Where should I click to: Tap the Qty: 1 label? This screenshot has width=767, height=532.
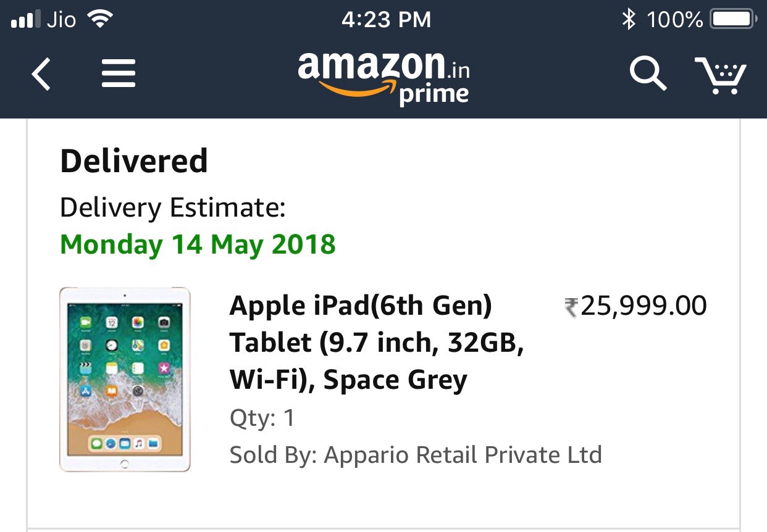[x=262, y=418]
